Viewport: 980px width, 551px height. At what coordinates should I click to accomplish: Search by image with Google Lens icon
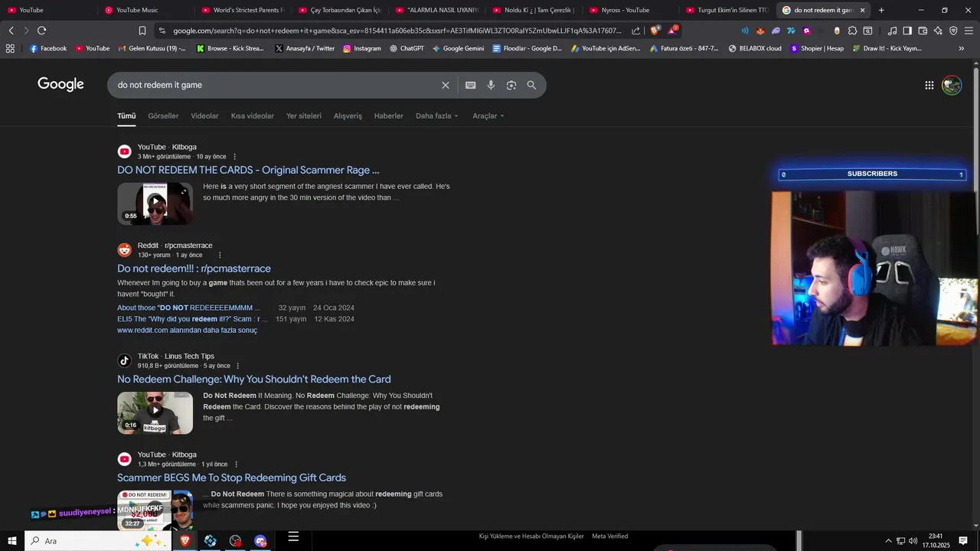pos(511,85)
